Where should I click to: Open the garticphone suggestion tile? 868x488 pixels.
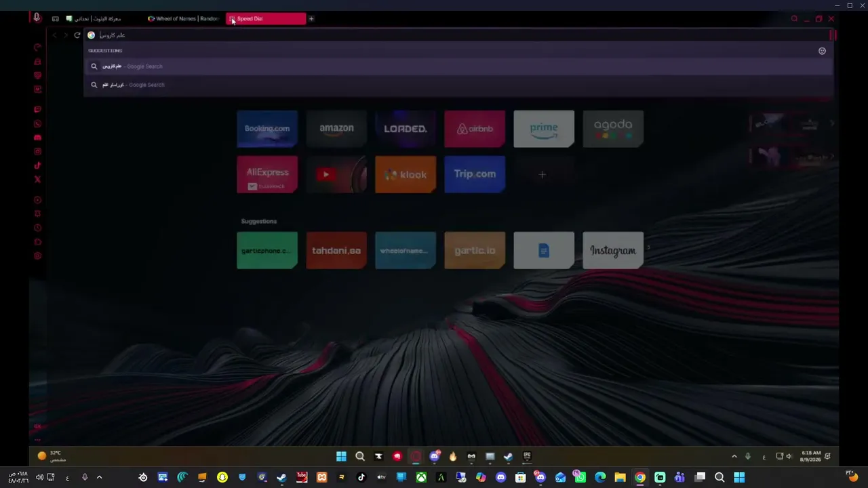[x=267, y=250]
